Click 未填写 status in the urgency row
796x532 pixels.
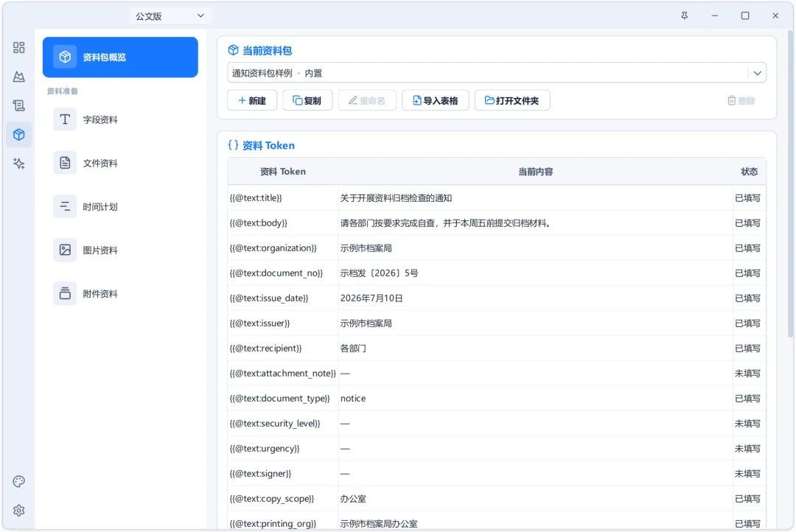(747, 448)
